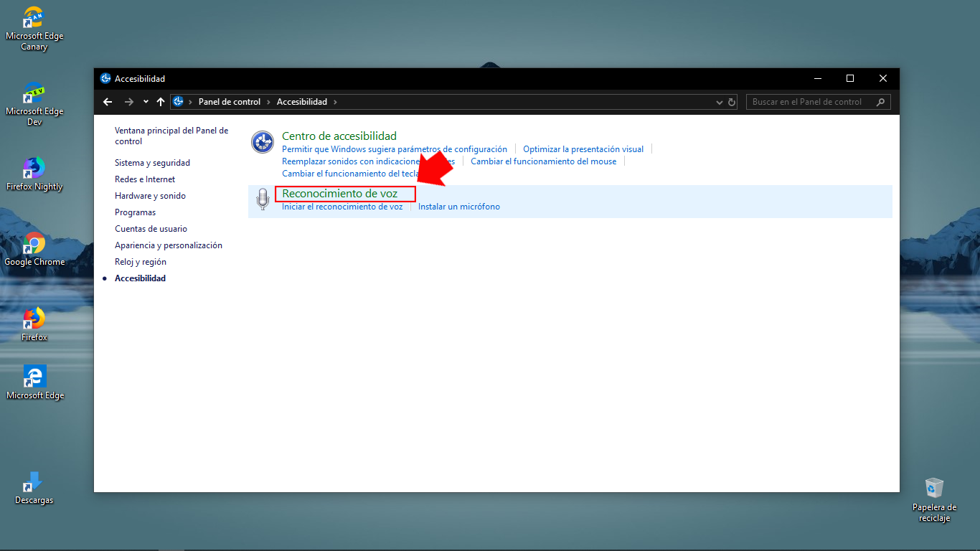Click Instalar un micrófono link
Image resolution: width=980 pixels, height=551 pixels.
click(459, 207)
